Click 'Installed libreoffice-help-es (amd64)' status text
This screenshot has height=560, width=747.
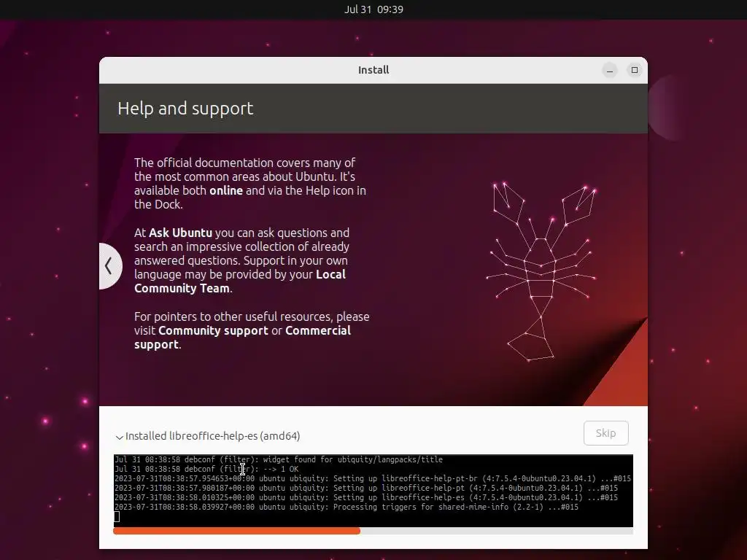coord(212,436)
